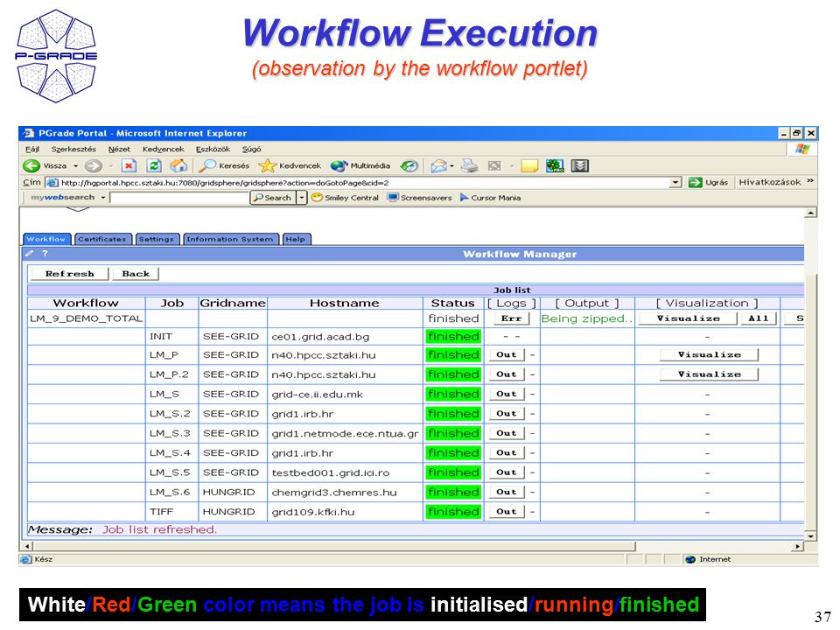Expand the mywebsearch dropdown arrow
The height and width of the screenshot is (630, 840).
(x=103, y=198)
